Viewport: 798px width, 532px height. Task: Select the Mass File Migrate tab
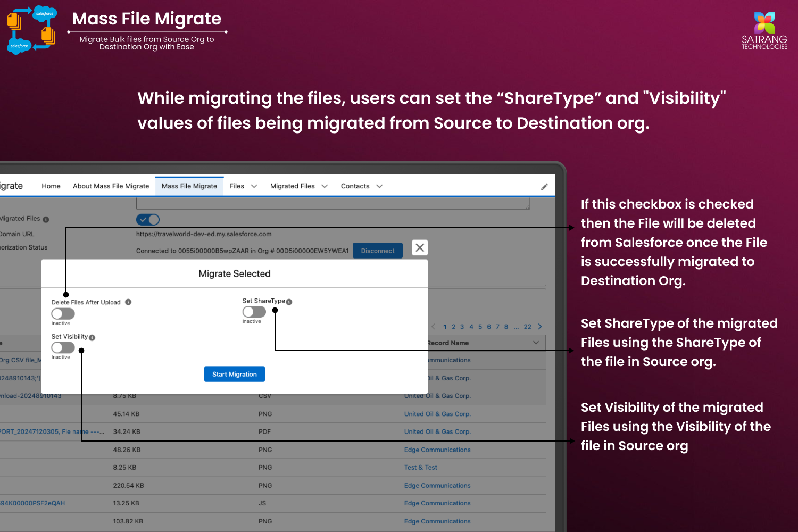tap(189, 186)
